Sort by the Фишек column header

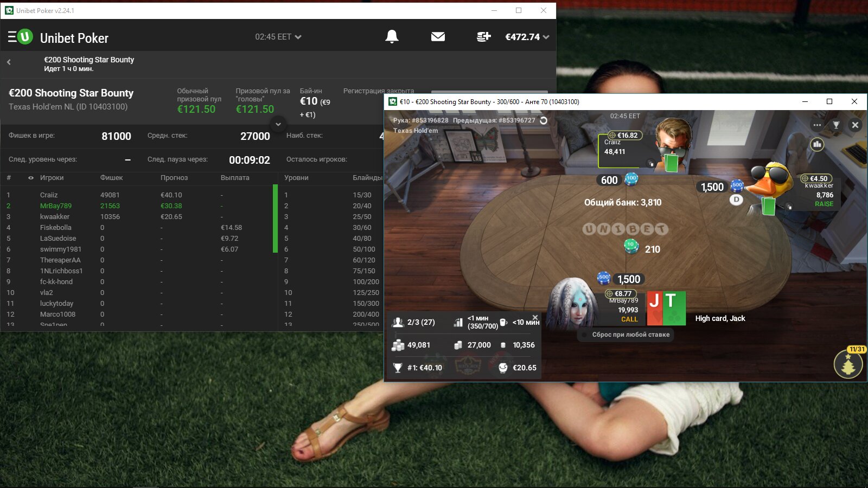[111, 178]
